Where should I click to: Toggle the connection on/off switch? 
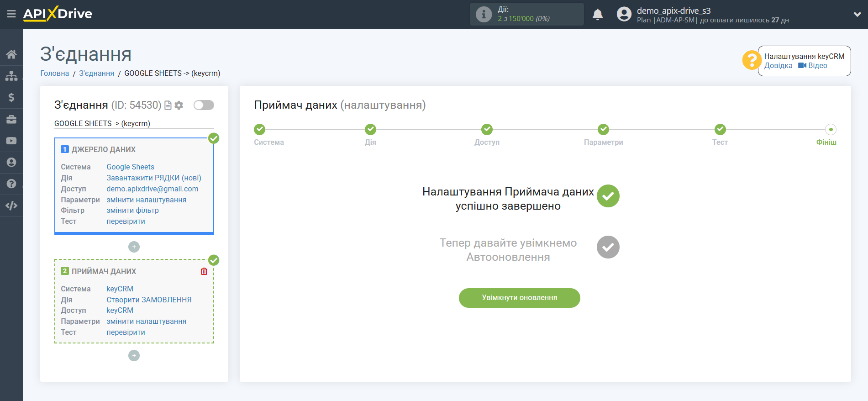pos(204,105)
